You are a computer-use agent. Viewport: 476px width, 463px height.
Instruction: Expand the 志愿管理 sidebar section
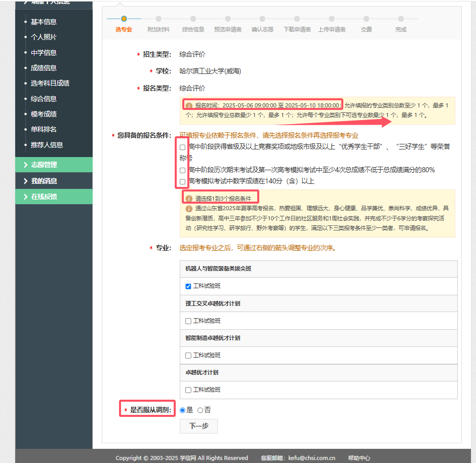pos(54,165)
